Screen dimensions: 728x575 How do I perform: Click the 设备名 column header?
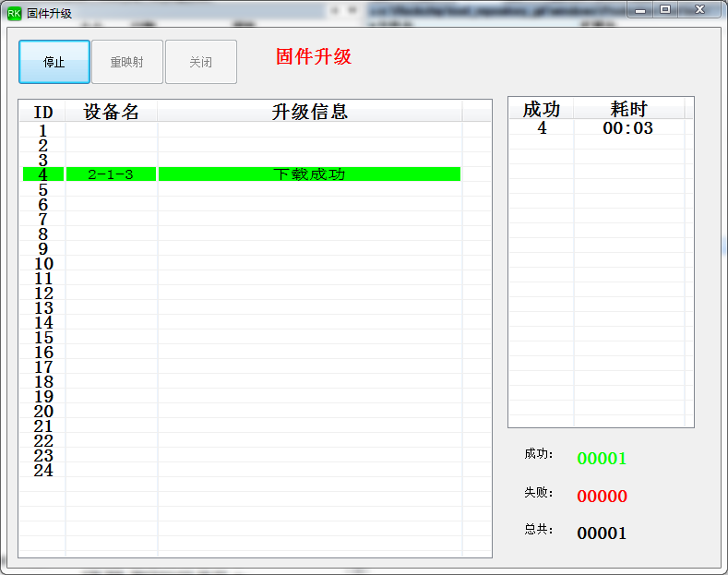coord(111,112)
